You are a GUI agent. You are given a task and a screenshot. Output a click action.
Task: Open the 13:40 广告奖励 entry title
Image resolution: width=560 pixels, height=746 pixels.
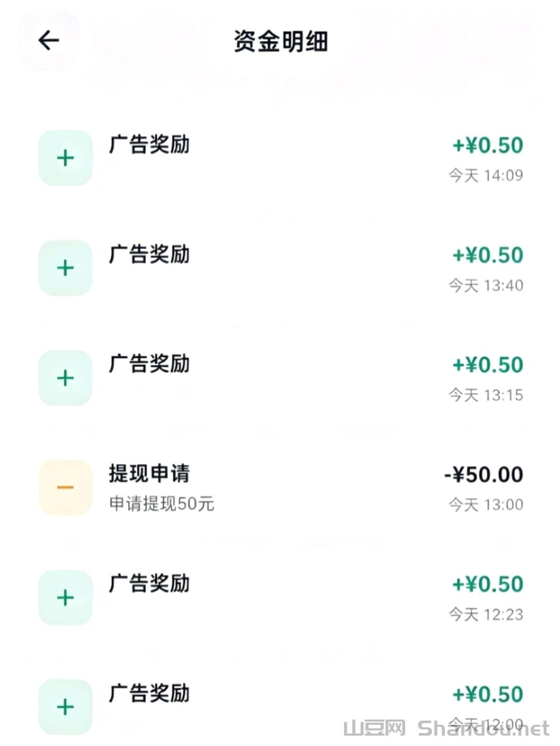(x=149, y=255)
